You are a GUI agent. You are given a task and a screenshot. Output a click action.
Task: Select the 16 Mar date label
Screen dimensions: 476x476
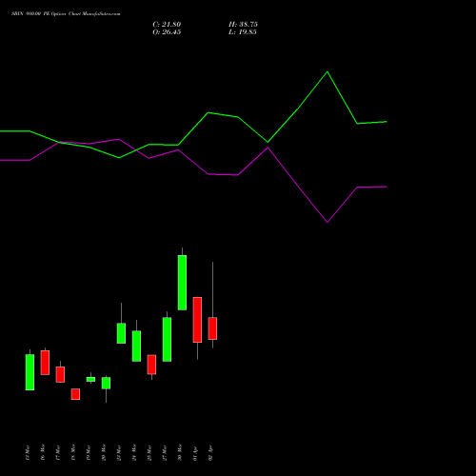pos(43,452)
